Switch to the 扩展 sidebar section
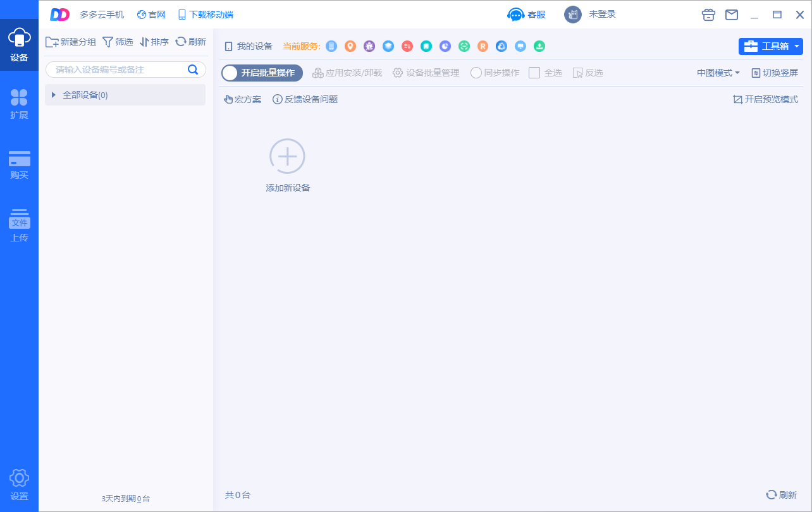Viewport: 812px width, 512px height. pos(19,104)
